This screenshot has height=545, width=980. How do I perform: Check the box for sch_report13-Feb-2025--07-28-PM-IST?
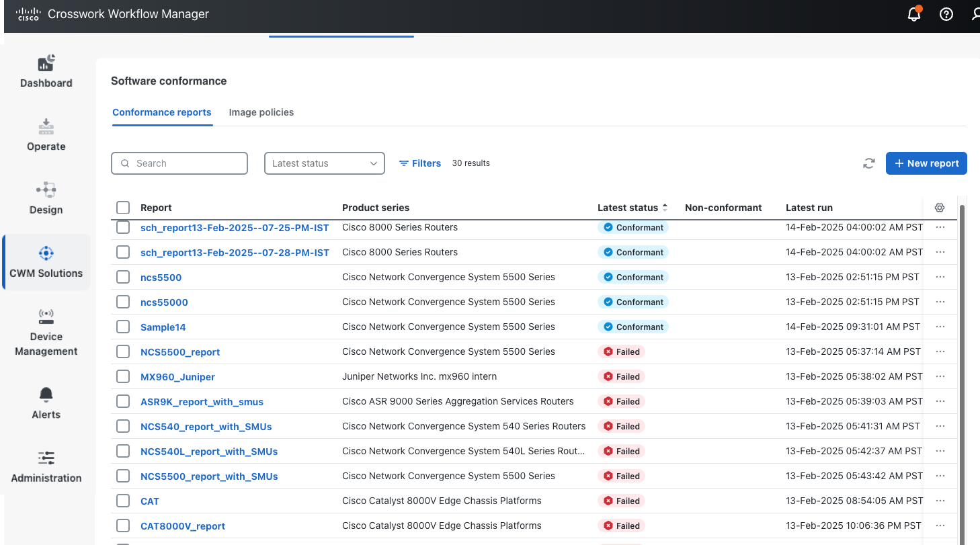123,252
